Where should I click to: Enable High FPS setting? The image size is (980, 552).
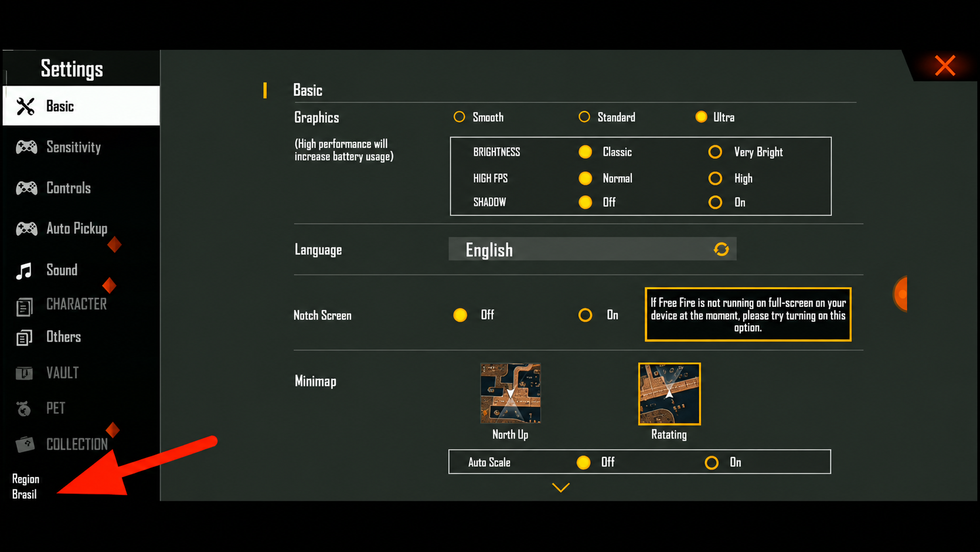pos(730,178)
